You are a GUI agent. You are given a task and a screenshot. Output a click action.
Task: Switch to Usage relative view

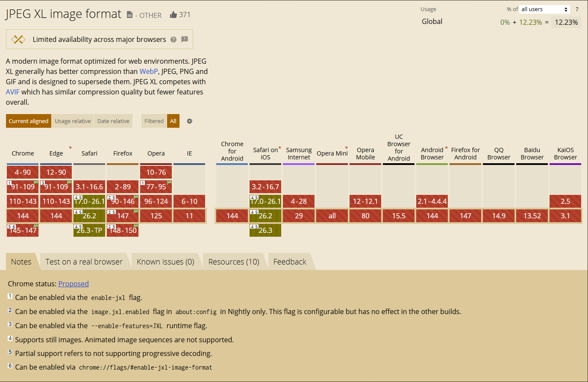coord(73,121)
